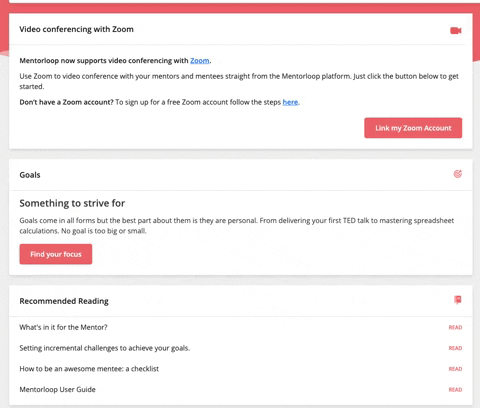Image resolution: width=480 pixels, height=408 pixels.
Task: Open How to be an awesome mentee checklist
Action: [x=89, y=369]
